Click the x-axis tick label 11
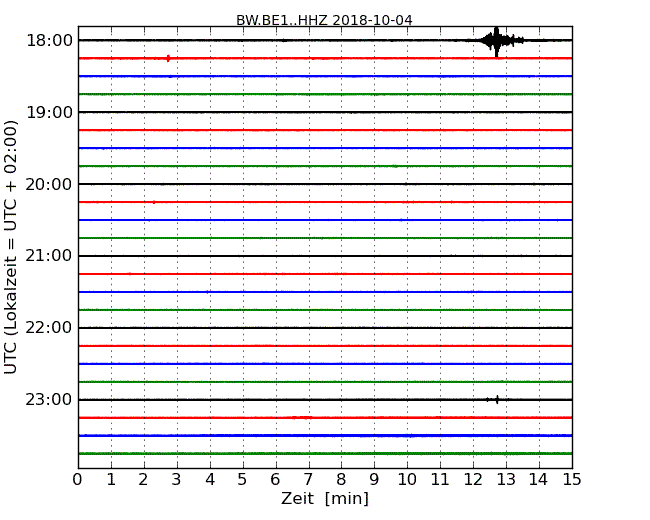650x520 pixels. click(440, 479)
